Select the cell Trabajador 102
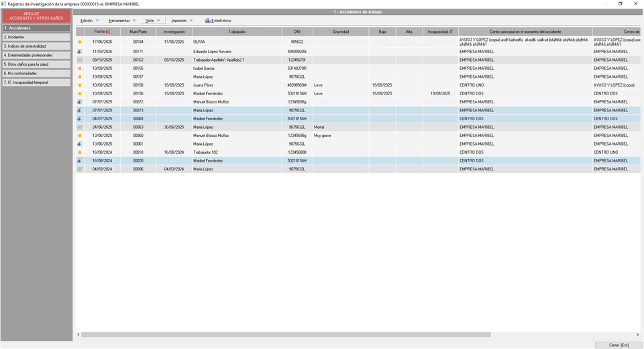The width and height of the screenshot is (644, 349). [237, 152]
